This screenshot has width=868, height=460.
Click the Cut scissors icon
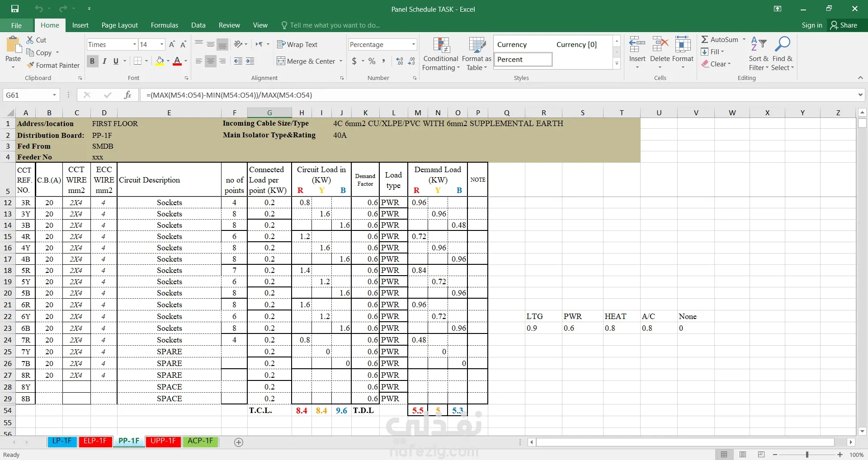point(30,40)
